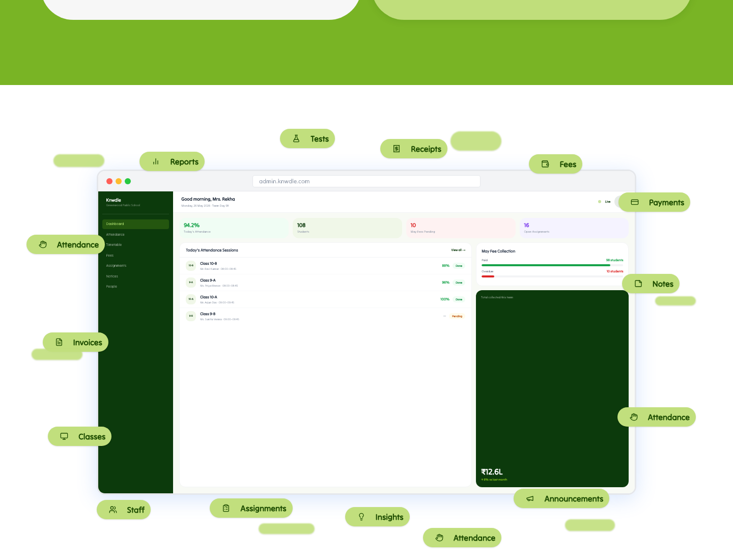Click the ₹12.6L total collected amount
733x560 pixels.
coord(492,472)
